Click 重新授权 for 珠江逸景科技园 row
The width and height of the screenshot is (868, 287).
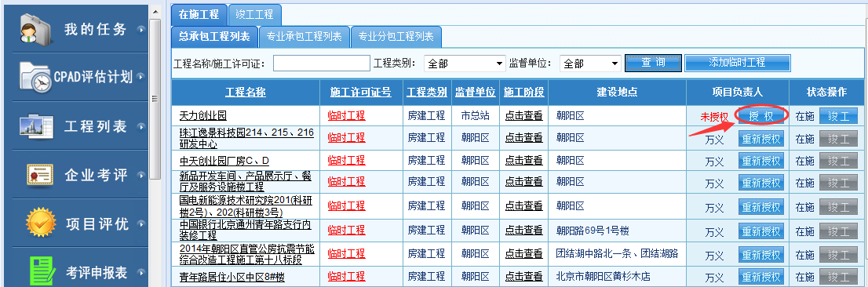(x=761, y=139)
